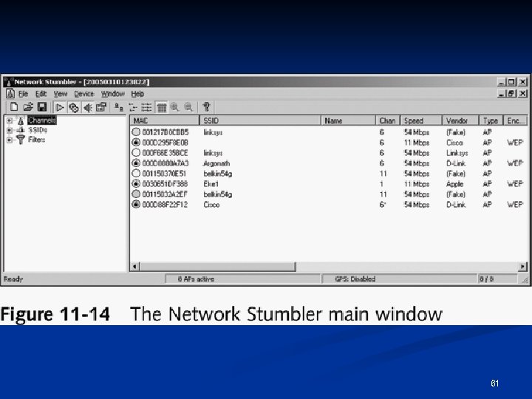Click the Help question mark icon

(x=206, y=107)
